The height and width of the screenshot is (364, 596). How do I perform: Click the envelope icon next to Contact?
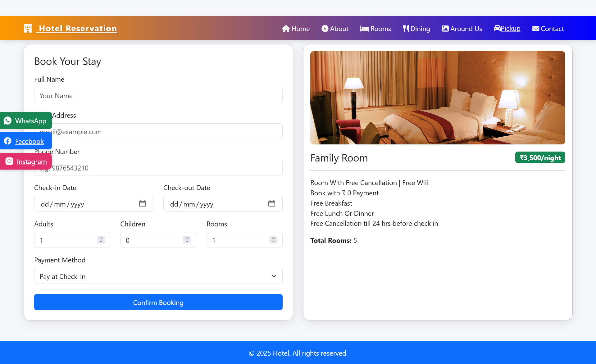pyautogui.click(x=535, y=28)
